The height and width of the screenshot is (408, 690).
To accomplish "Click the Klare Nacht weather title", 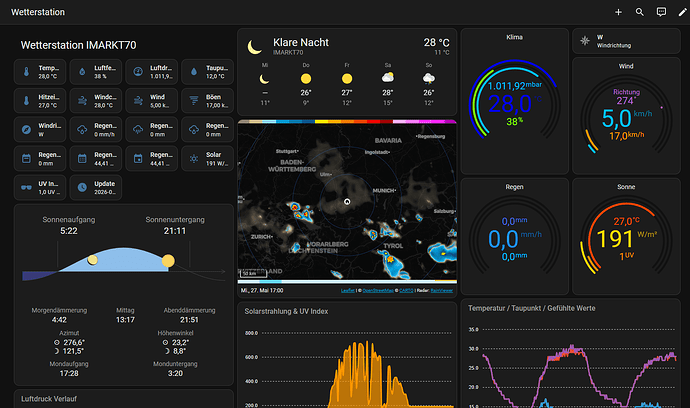I will tap(301, 42).
